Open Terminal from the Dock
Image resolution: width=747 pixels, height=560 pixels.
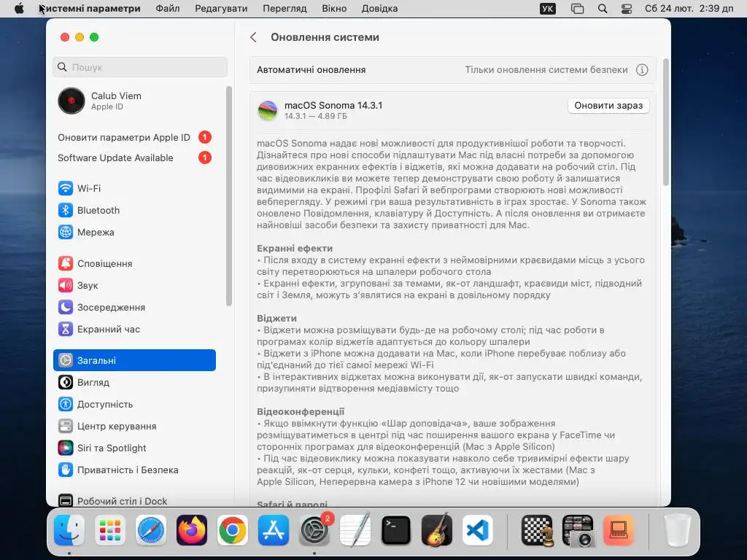click(396, 530)
